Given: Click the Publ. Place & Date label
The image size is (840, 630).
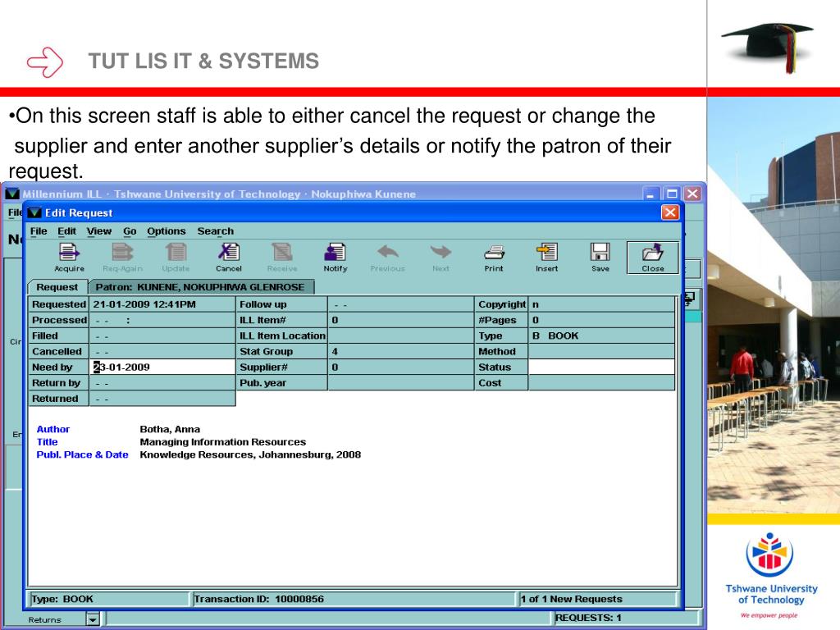Looking at the screenshot, I should [83, 454].
